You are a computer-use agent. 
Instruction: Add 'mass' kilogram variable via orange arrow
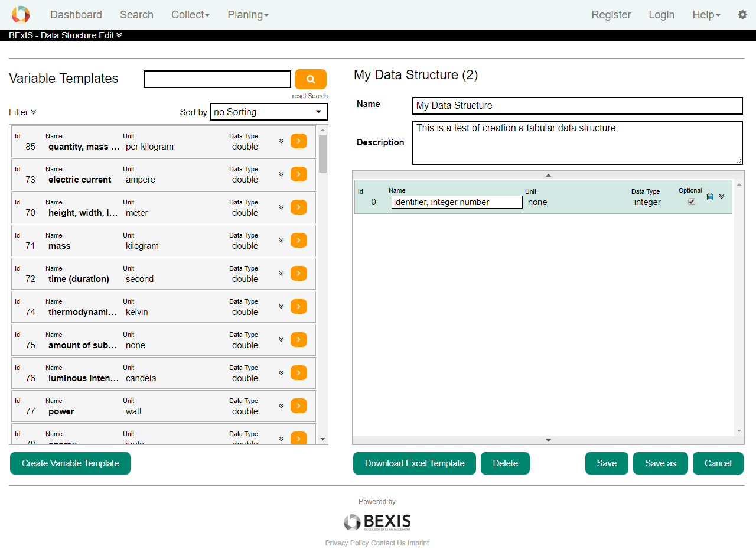coord(299,240)
